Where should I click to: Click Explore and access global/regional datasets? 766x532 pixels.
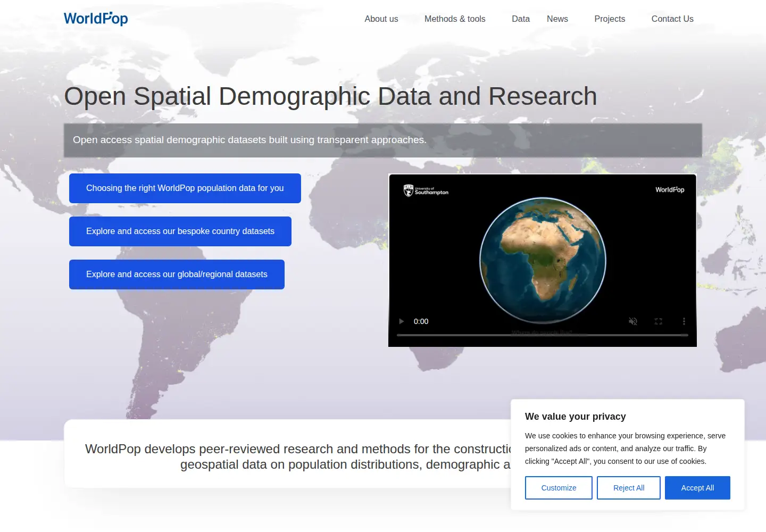(177, 275)
